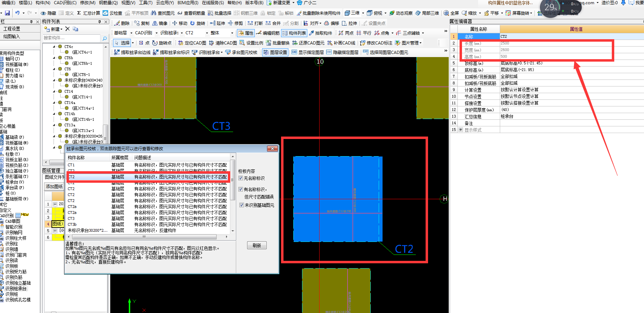Open the CAD识别(C) menu
This screenshot has width=644, height=313.
(65, 3)
